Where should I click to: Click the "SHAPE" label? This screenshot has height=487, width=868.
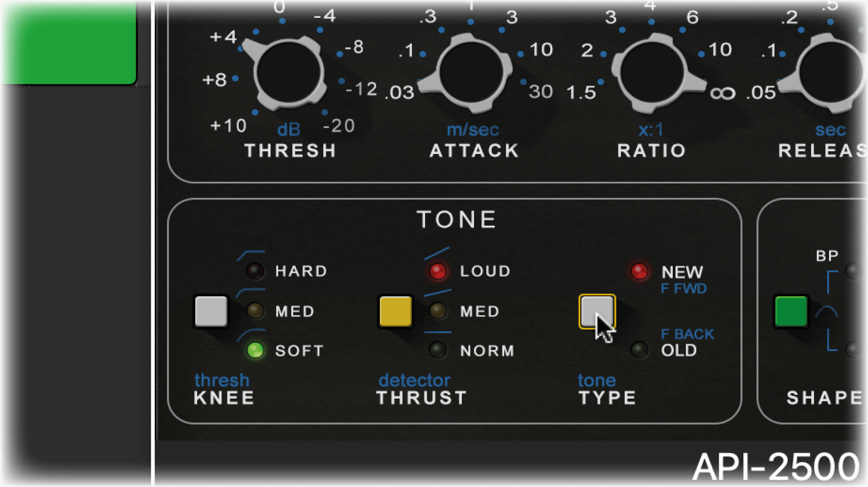(825, 398)
